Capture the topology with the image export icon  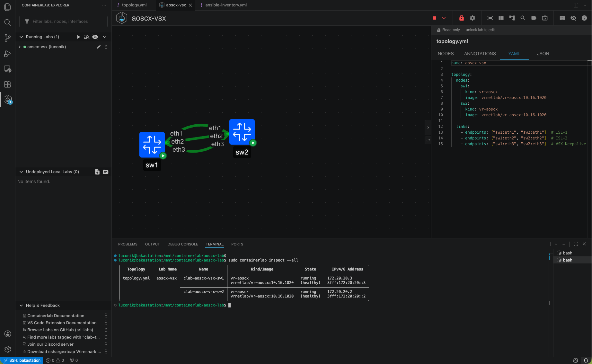(x=545, y=18)
